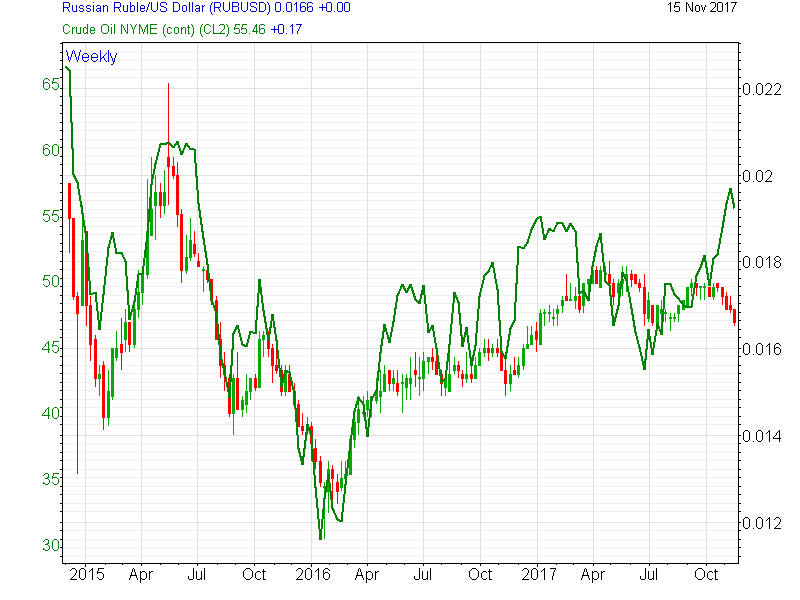Click the '2016' x-axis label
Screen dimensions: 800x600
coord(313,575)
